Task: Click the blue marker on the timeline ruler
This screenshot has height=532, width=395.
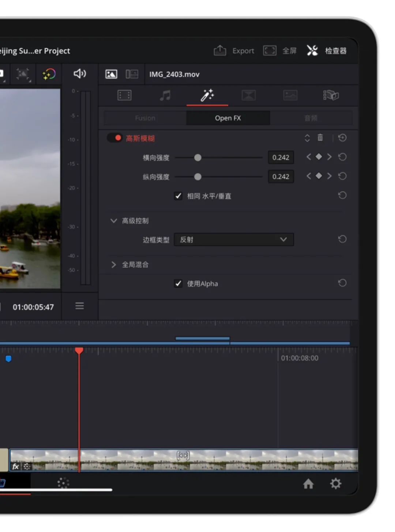Action: click(x=8, y=359)
